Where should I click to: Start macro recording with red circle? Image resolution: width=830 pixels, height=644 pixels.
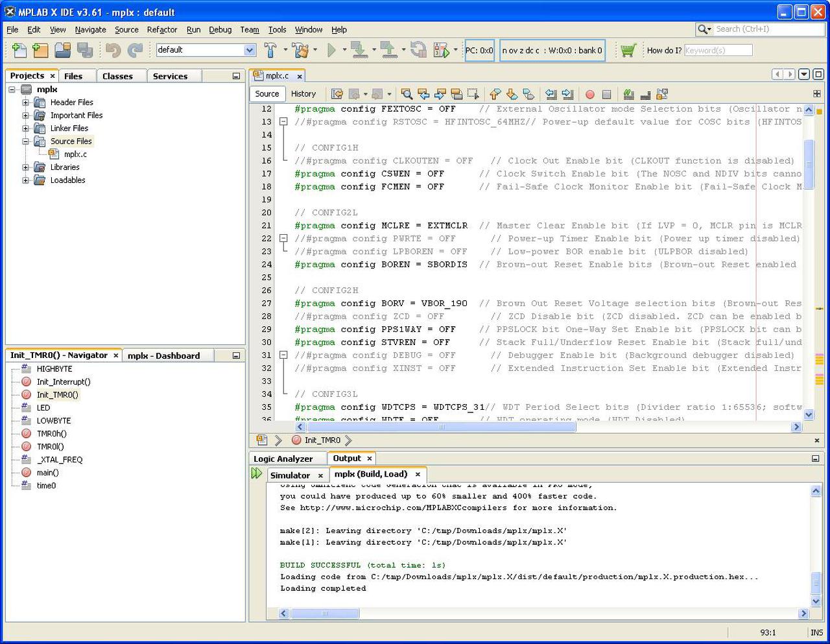(x=590, y=94)
